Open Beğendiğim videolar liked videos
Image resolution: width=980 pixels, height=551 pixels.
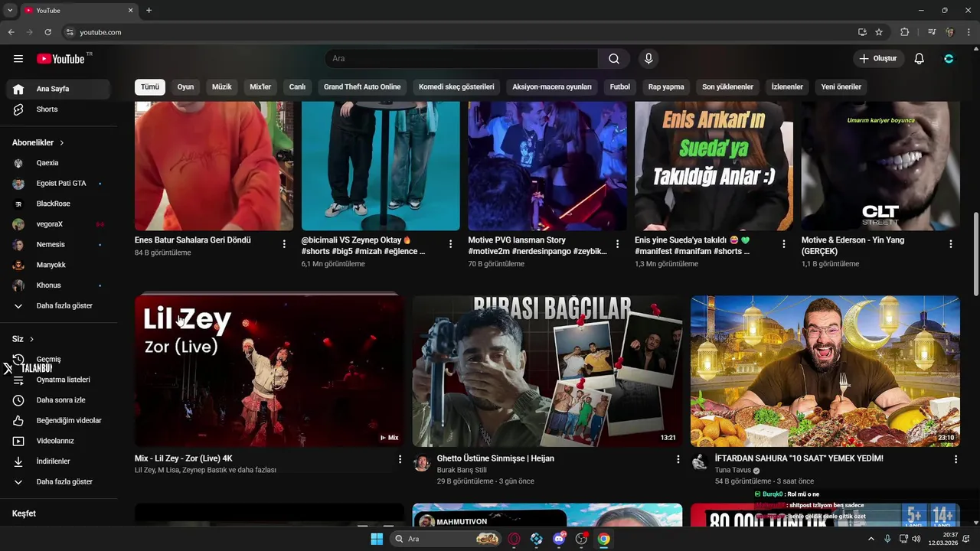[x=59, y=421]
